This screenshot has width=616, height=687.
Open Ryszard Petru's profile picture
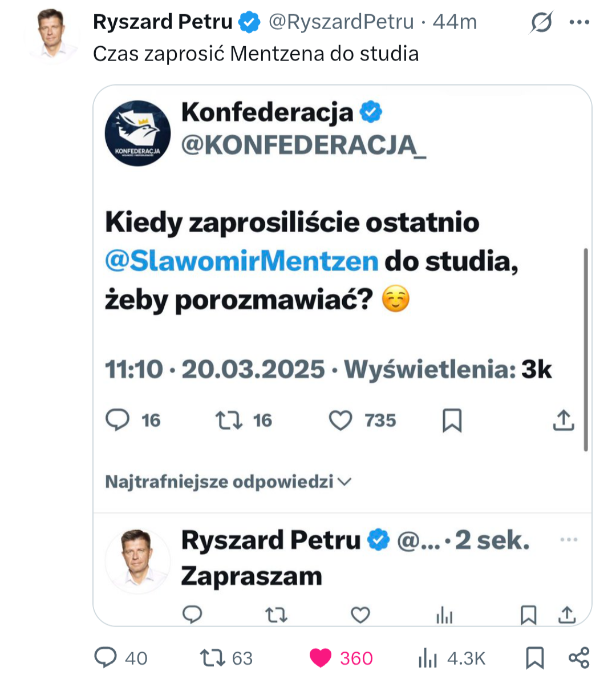coord(51,35)
